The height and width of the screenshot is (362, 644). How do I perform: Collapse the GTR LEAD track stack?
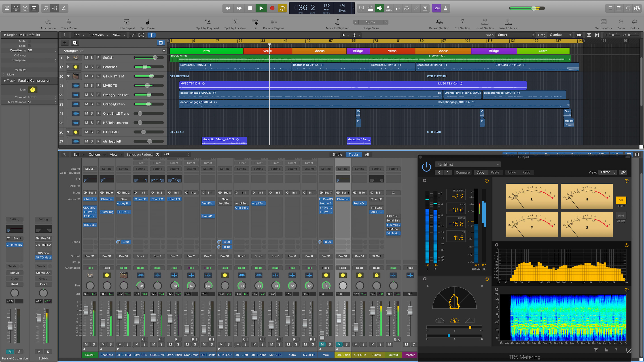pyautogui.click(x=68, y=132)
